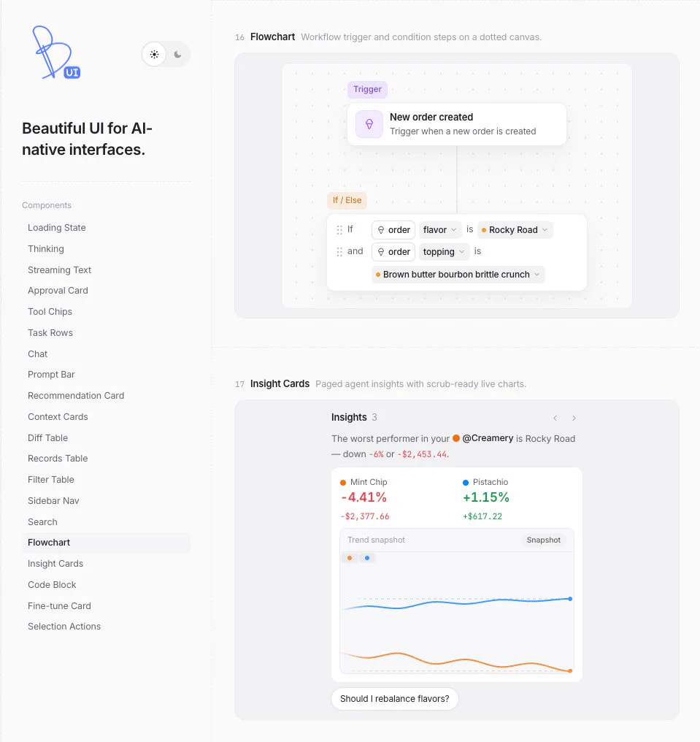Open the topping dropdown
This screenshot has height=742, width=700.
[444, 252]
